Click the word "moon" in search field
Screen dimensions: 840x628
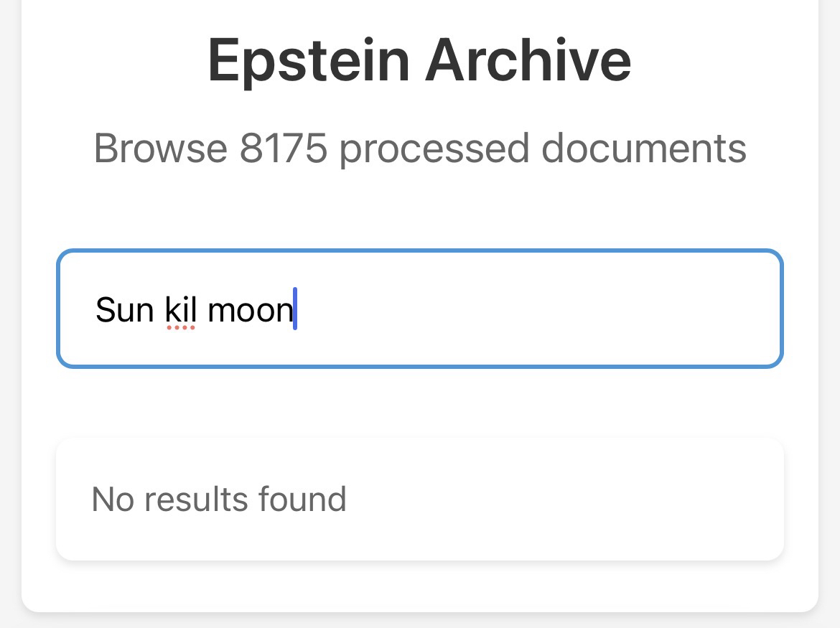click(x=250, y=311)
